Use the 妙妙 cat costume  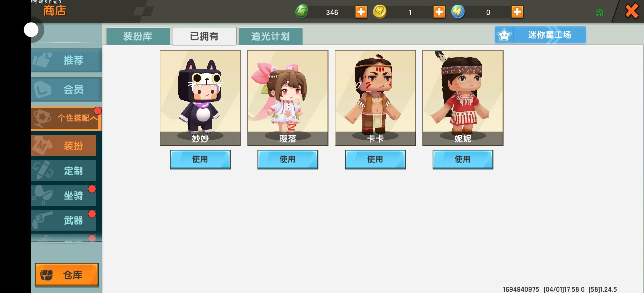(x=200, y=159)
